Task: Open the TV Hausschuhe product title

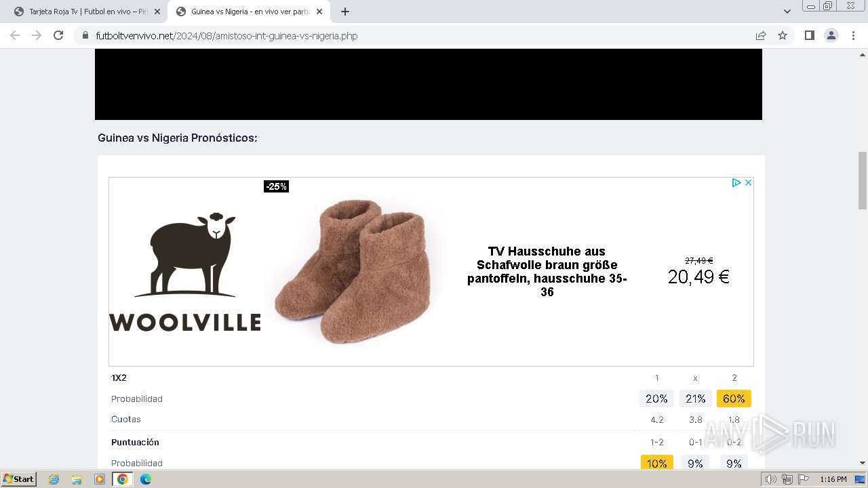Action: click(x=547, y=272)
